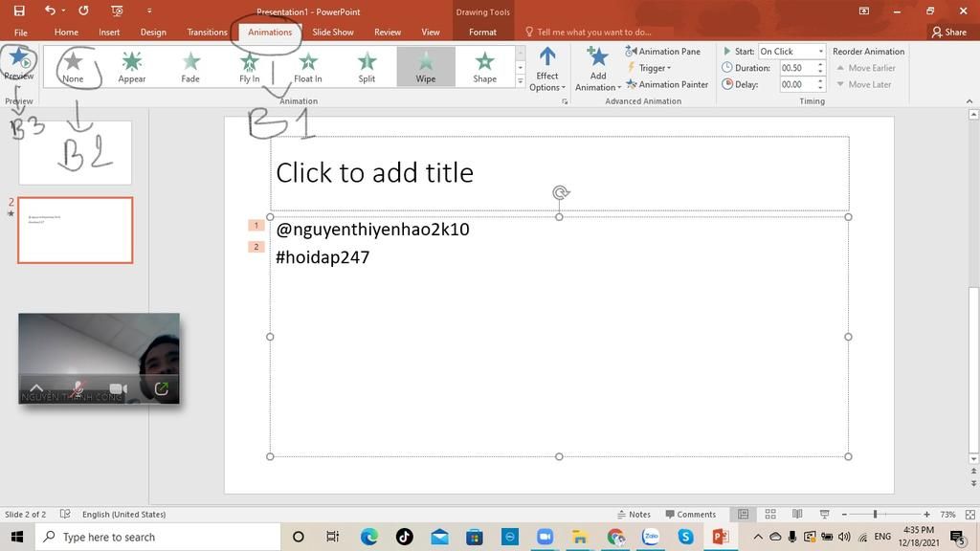Open the Start On Click combo box
Image resolution: width=980 pixels, height=551 pixels.
791,52
